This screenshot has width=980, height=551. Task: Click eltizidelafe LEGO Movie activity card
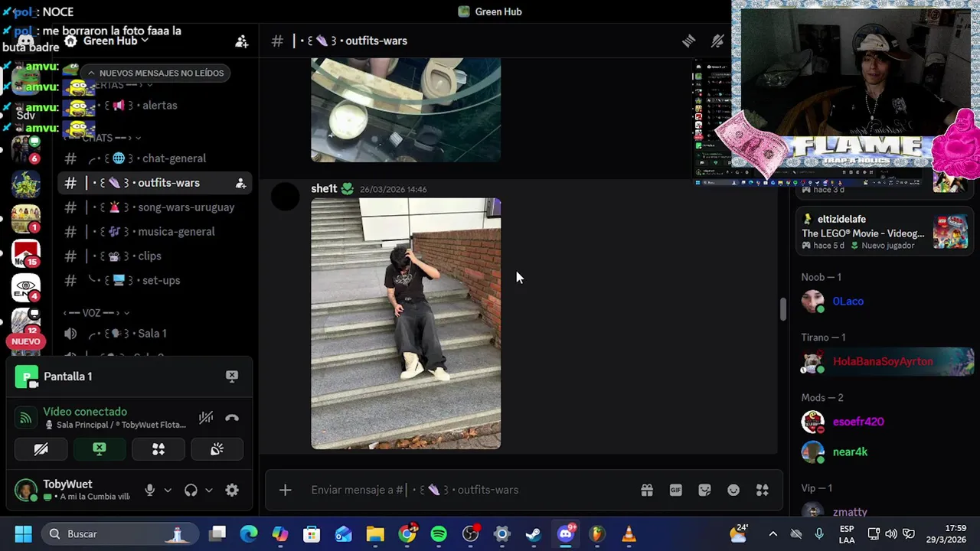(x=885, y=233)
